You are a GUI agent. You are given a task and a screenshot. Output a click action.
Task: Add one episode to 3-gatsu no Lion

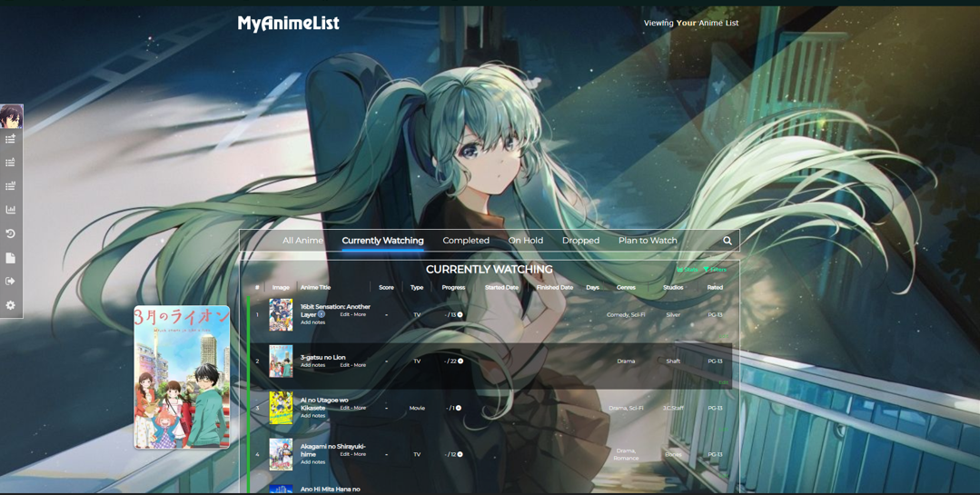click(x=460, y=361)
